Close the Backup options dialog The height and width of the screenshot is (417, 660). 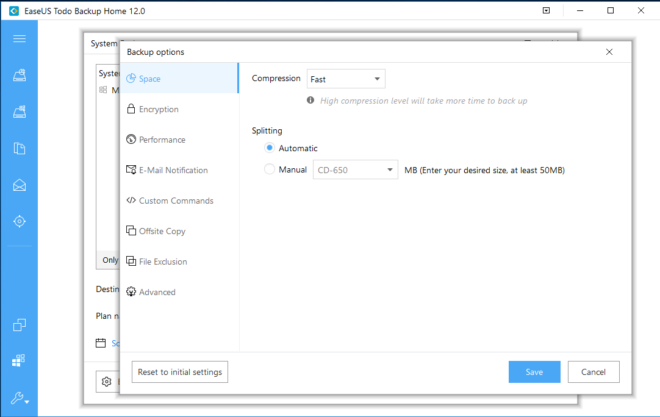click(x=609, y=52)
